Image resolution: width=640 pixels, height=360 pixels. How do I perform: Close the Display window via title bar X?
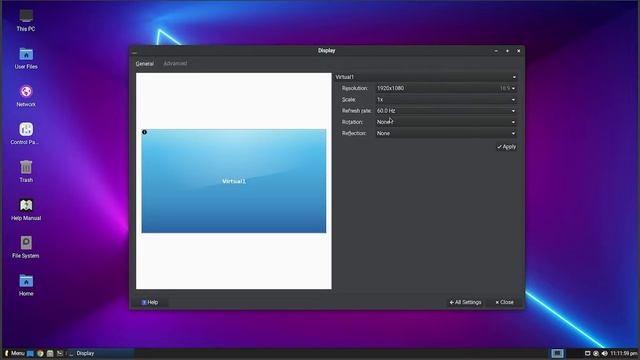point(519,51)
